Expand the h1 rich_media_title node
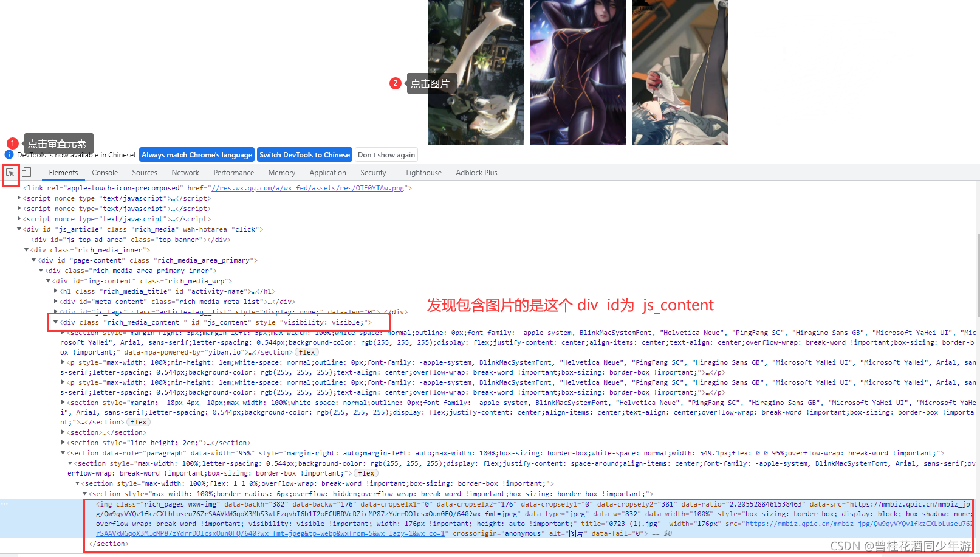980x557 pixels. point(56,291)
